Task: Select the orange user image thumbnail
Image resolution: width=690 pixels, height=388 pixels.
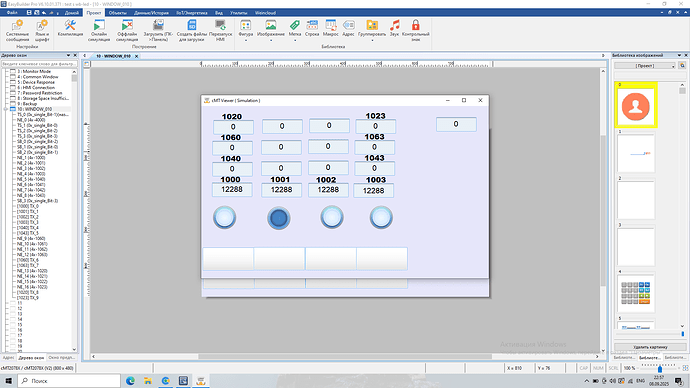Action: [x=636, y=106]
